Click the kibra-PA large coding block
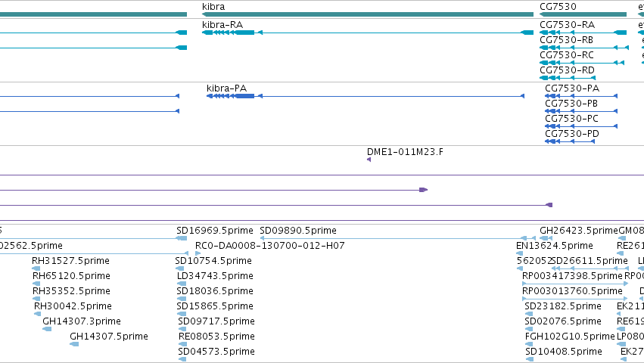 pos(245,96)
